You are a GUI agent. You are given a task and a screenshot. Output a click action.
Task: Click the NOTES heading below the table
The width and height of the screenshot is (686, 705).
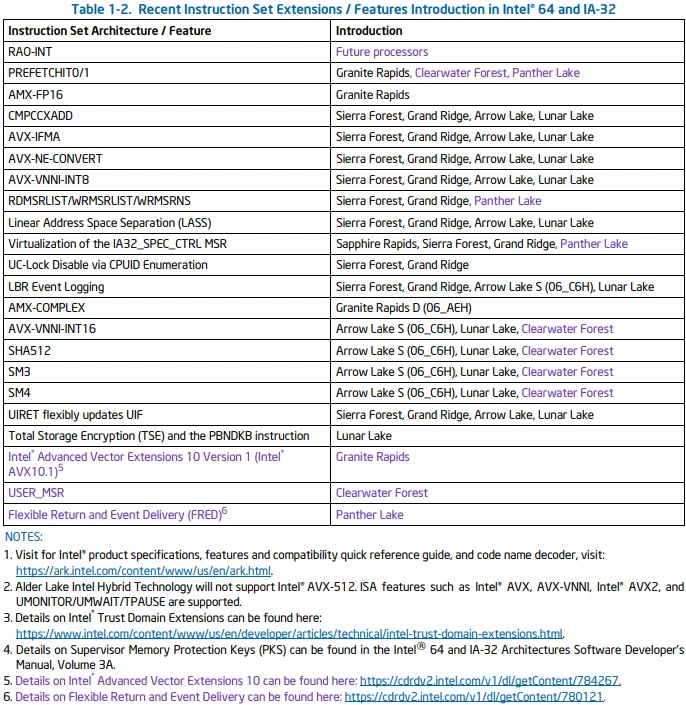coord(24,536)
